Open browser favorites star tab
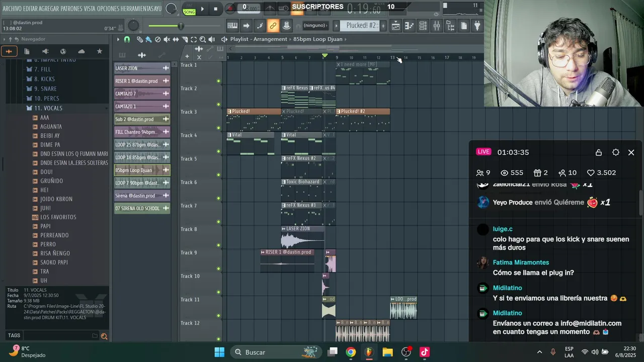 coord(99,51)
